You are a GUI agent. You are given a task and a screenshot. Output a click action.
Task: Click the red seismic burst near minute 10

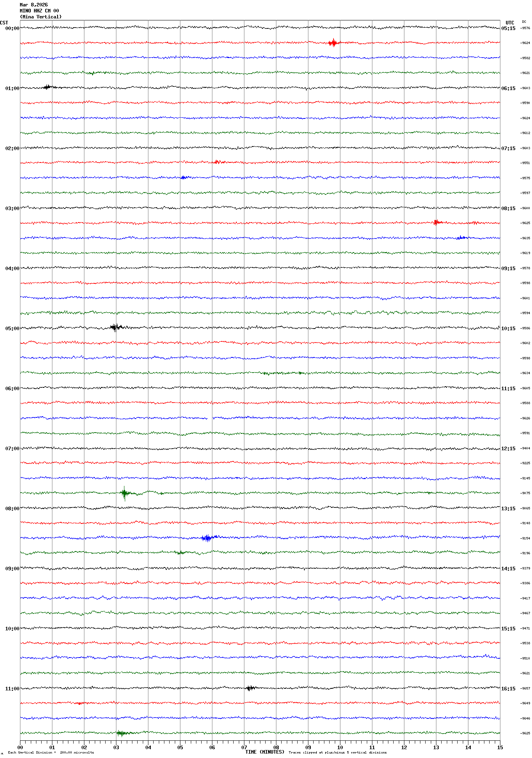tap(333, 43)
